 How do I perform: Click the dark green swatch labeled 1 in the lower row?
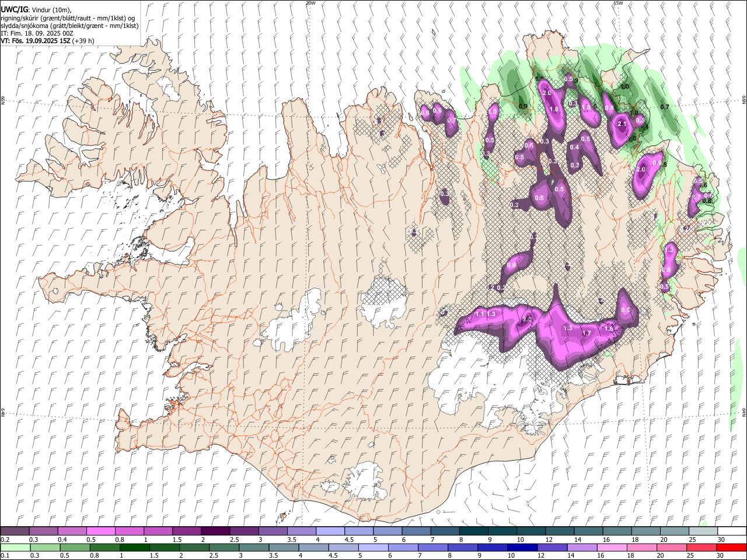134,548
